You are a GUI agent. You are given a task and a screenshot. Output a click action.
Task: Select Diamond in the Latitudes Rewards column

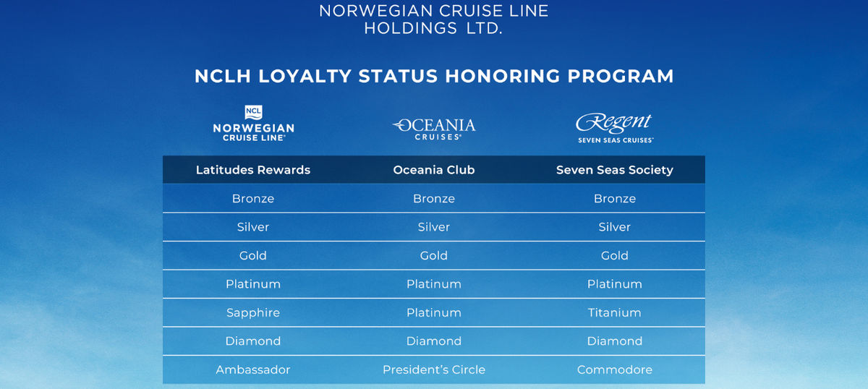tap(253, 341)
